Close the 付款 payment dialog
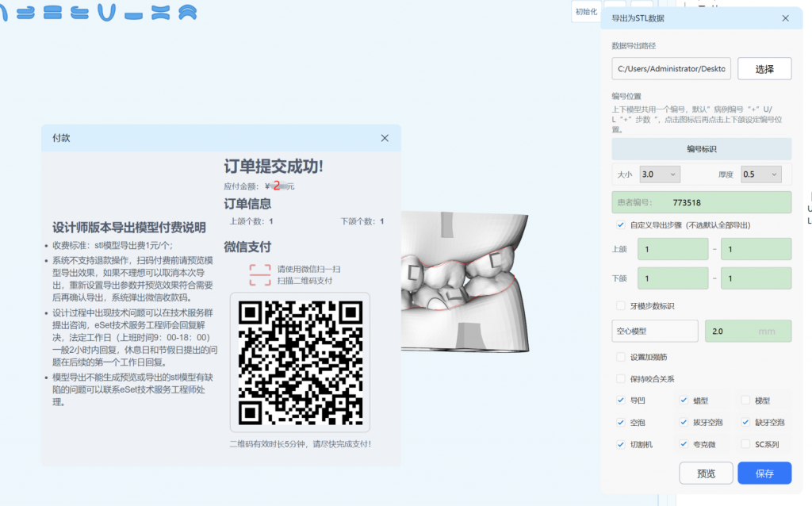The height and width of the screenshot is (506, 812). tap(385, 138)
